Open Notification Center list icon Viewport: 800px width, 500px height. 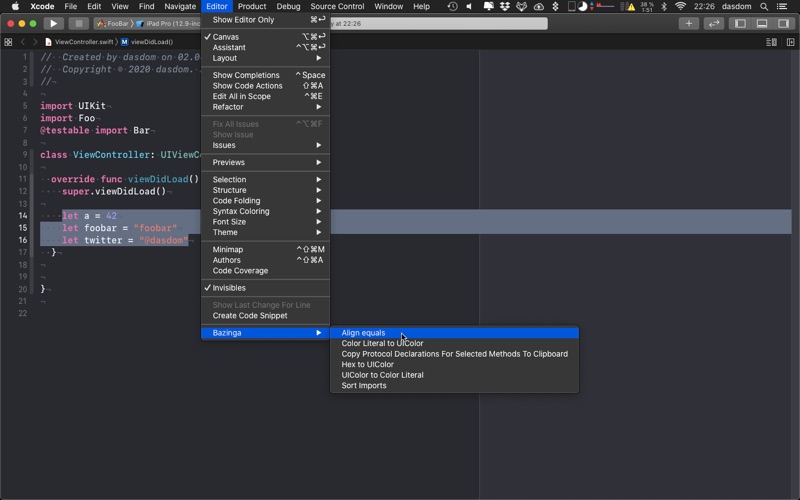point(782,6)
